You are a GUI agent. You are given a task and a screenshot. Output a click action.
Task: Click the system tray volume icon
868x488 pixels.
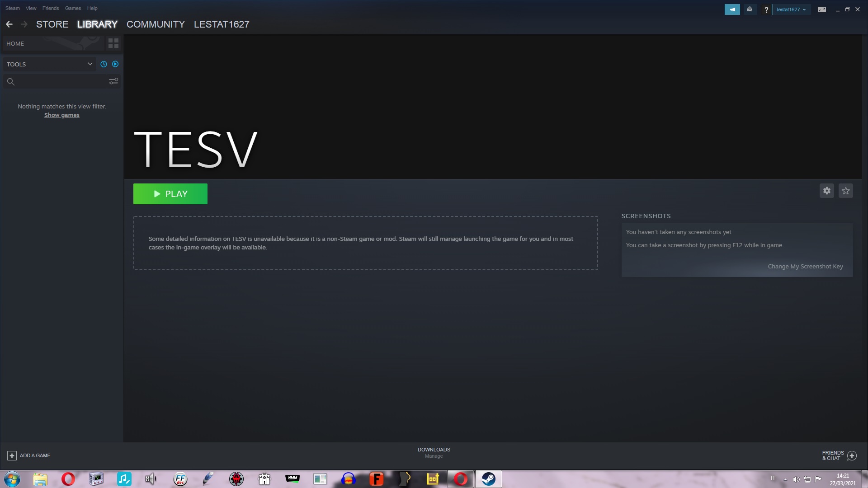[796, 479]
